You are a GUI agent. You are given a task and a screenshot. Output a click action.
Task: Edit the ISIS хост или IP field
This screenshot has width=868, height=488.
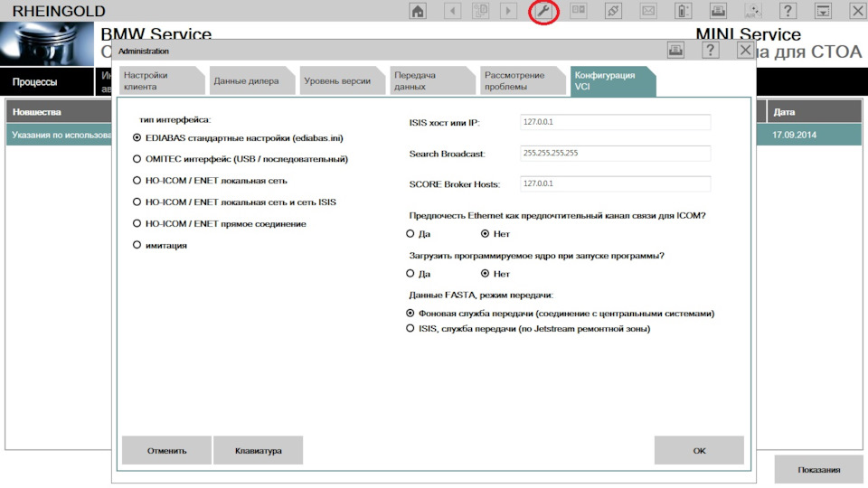pos(615,122)
